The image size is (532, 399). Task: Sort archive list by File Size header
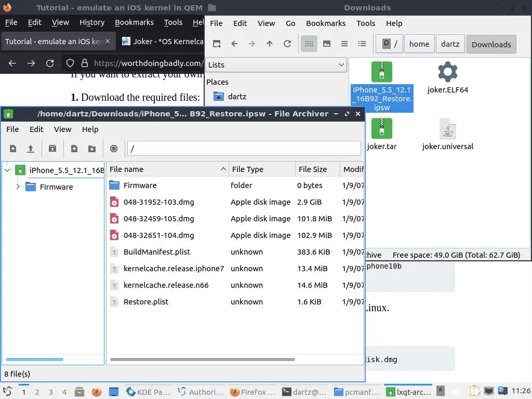(x=317, y=169)
